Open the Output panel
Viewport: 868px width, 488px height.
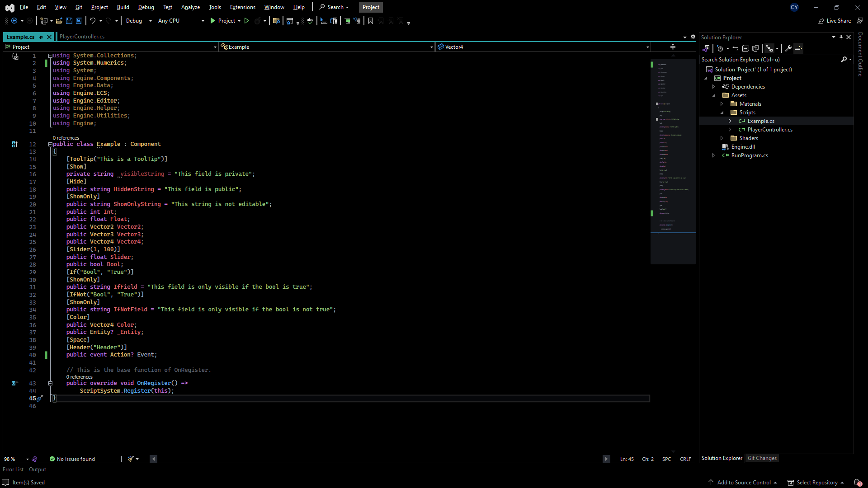[x=38, y=469]
